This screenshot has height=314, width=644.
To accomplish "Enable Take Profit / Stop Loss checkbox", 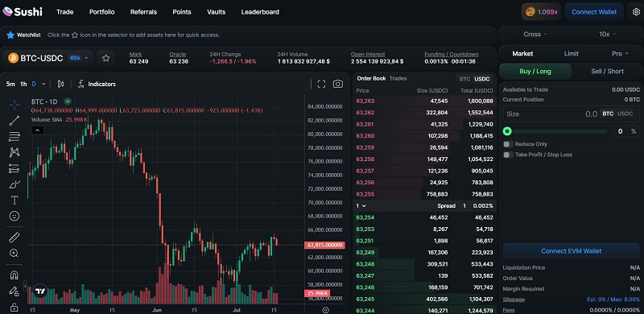I will 509,155.
